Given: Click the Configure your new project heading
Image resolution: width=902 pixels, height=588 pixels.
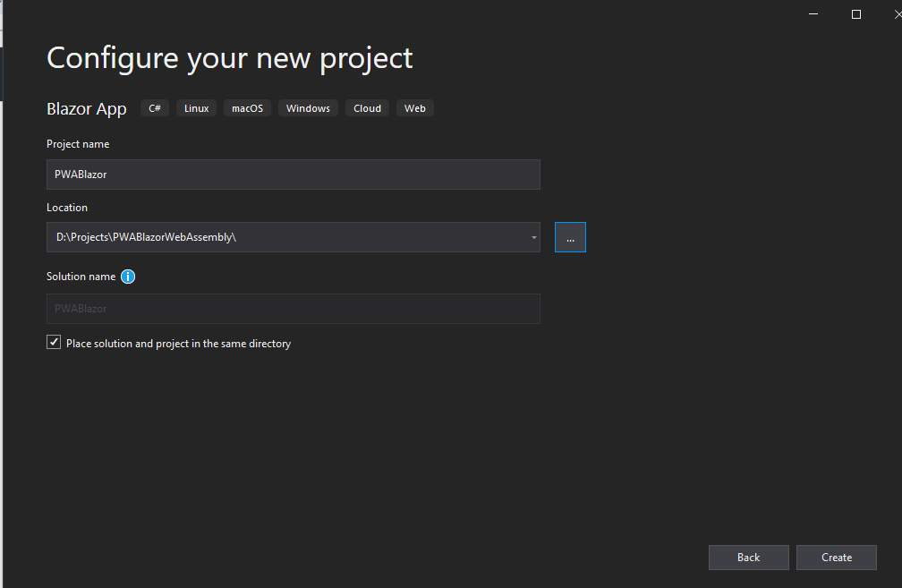Looking at the screenshot, I should pos(230,58).
